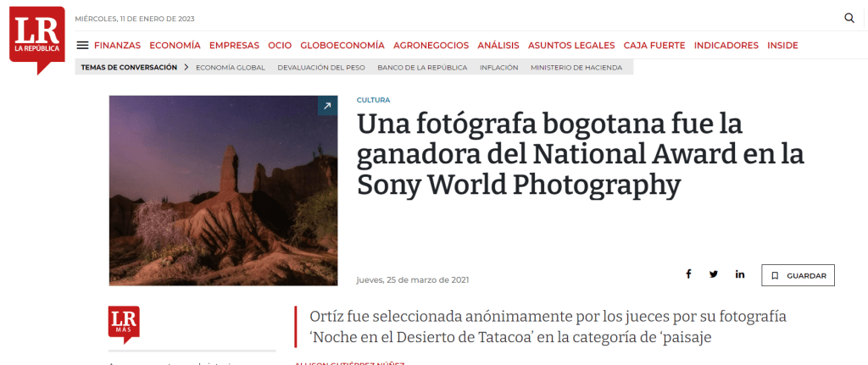This screenshot has width=868, height=365.
Task: Click the Cultura category link
Action: click(373, 100)
